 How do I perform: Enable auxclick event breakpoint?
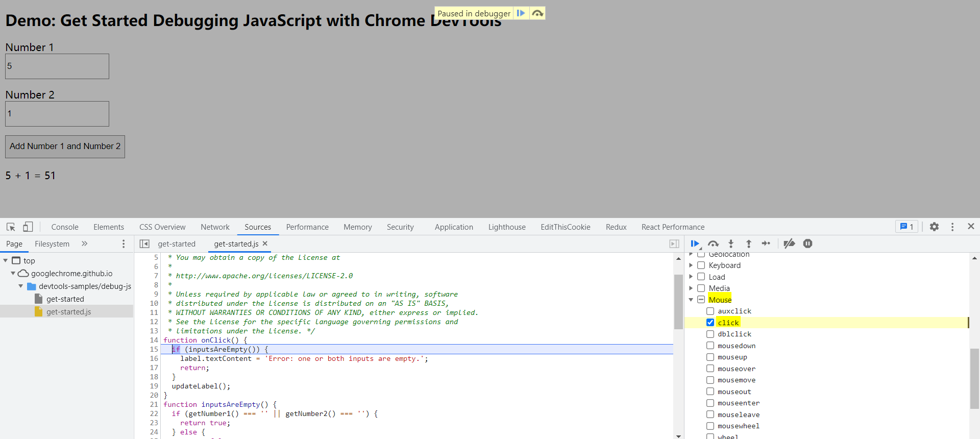click(x=710, y=311)
